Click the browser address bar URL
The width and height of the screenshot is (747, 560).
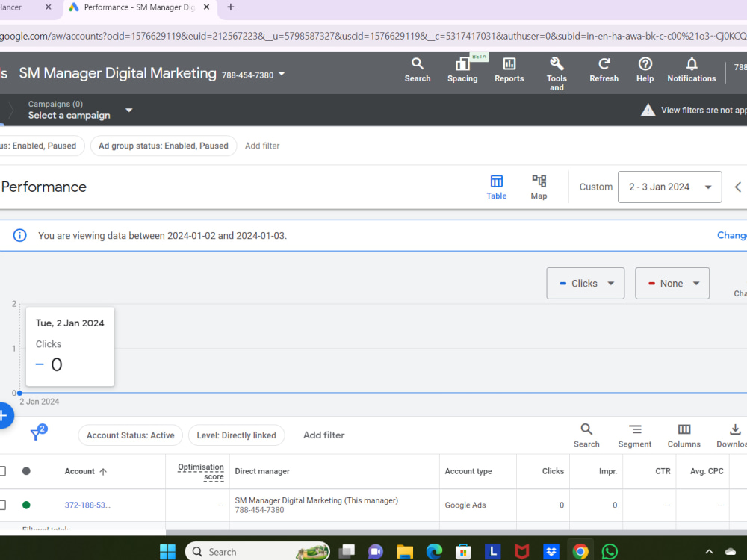coord(373,36)
